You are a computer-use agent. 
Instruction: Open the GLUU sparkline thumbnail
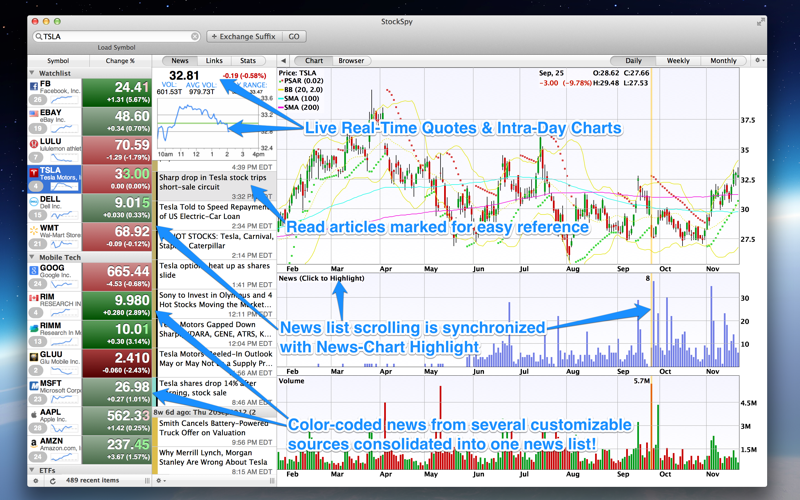click(65, 369)
